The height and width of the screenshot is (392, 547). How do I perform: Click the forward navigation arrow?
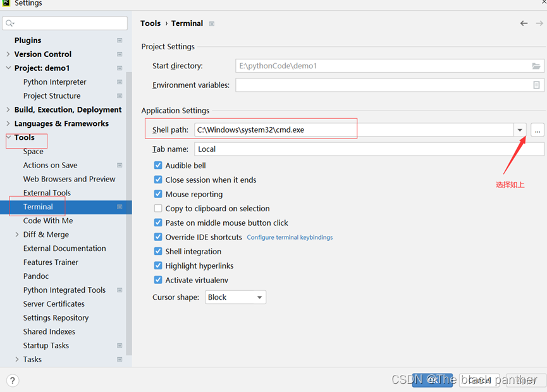coord(539,23)
